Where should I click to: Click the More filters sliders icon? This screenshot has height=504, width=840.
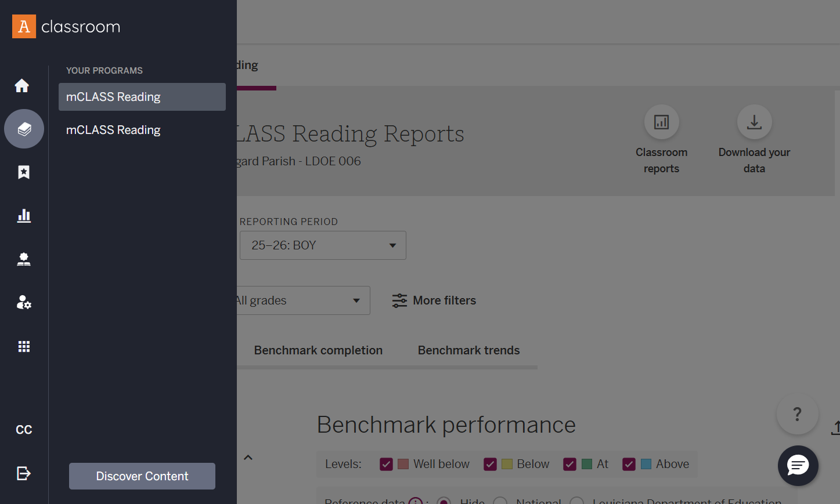click(x=399, y=300)
